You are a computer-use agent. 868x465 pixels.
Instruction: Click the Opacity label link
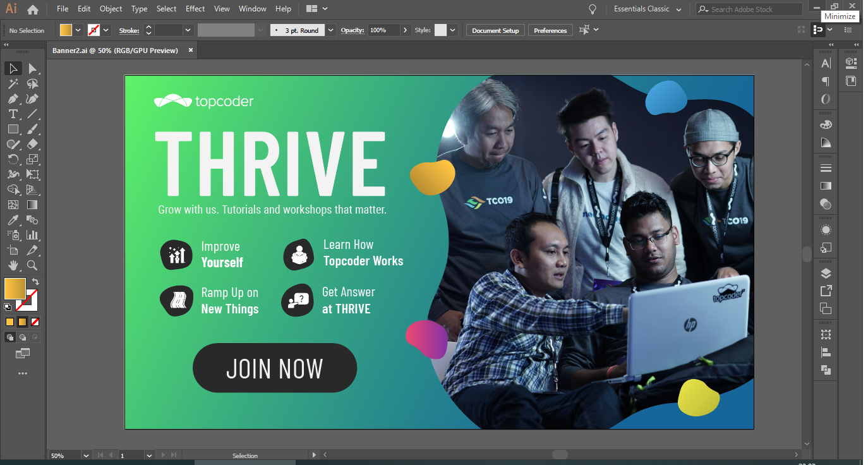(x=353, y=30)
